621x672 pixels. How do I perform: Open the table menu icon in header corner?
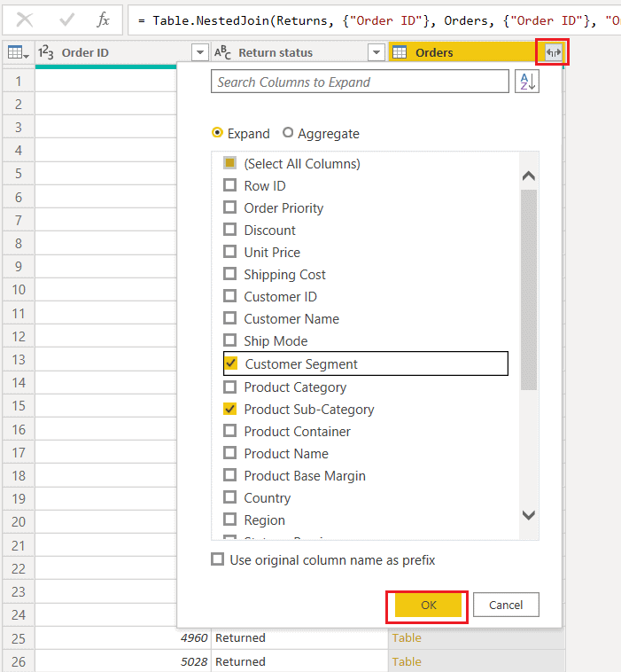pyautogui.click(x=18, y=52)
